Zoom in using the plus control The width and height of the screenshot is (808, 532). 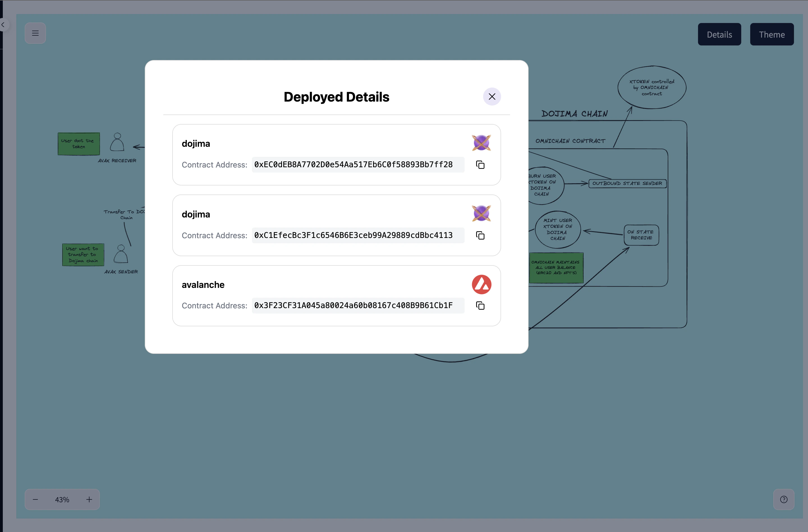click(89, 499)
